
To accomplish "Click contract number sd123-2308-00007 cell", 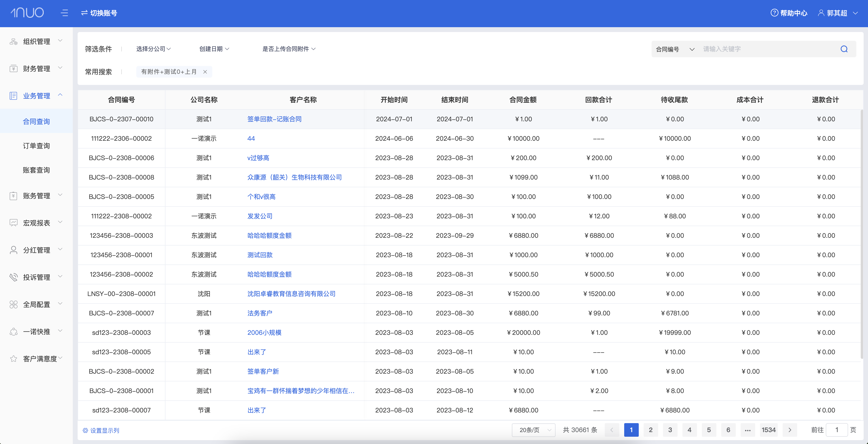I will pos(121,410).
